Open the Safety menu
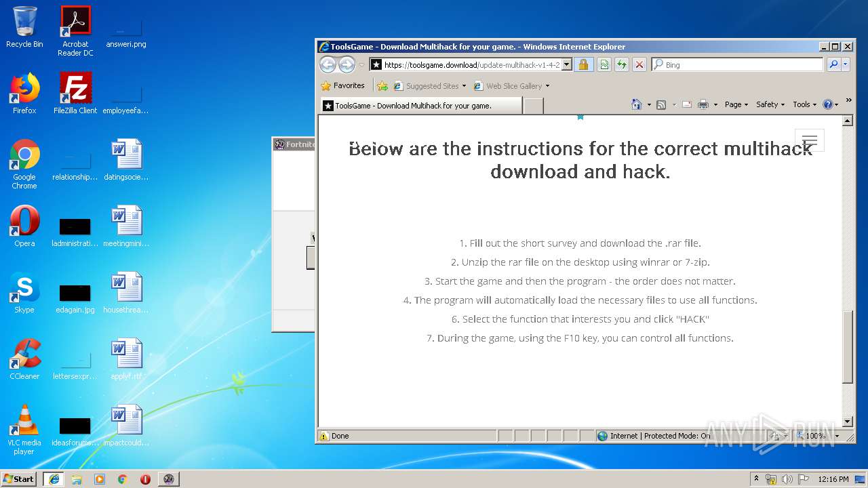 pos(770,104)
